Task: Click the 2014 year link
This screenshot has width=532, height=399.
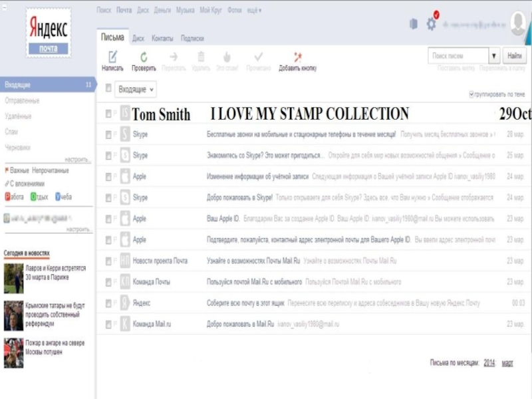Action: (489, 362)
